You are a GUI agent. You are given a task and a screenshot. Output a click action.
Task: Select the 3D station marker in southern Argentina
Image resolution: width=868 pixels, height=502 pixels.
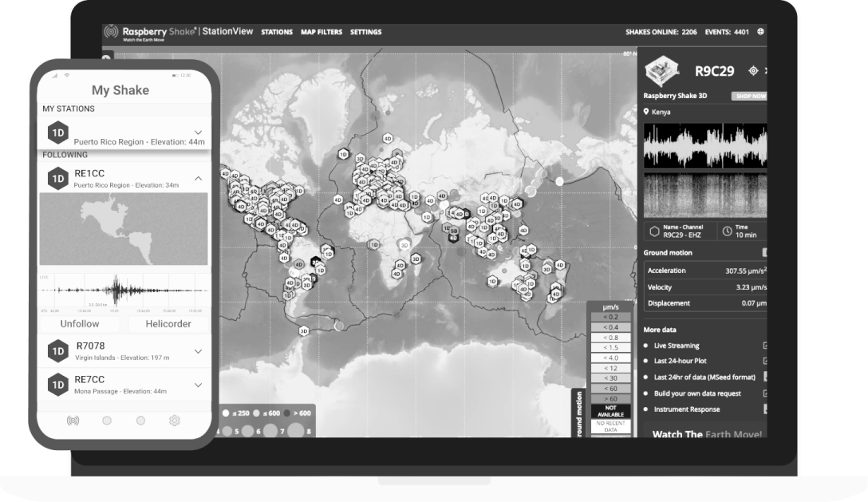[303, 330]
